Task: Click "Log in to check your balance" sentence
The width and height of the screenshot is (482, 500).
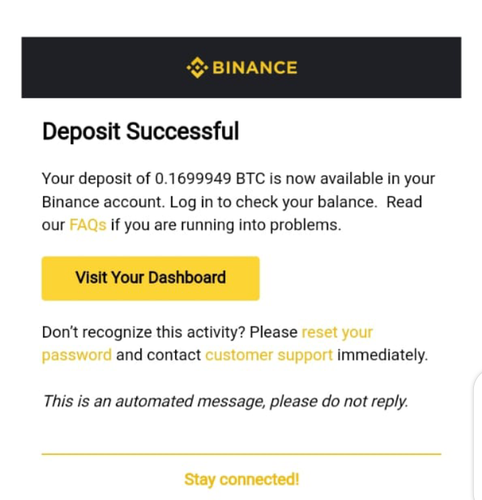Action: 273,202
